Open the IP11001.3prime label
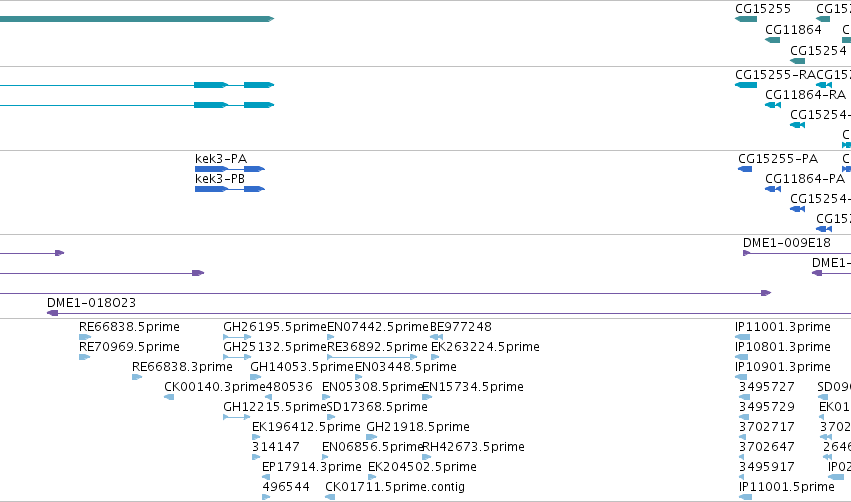Viewport: 851px width, 502px height. pyautogui.click(x=783, y=327)
